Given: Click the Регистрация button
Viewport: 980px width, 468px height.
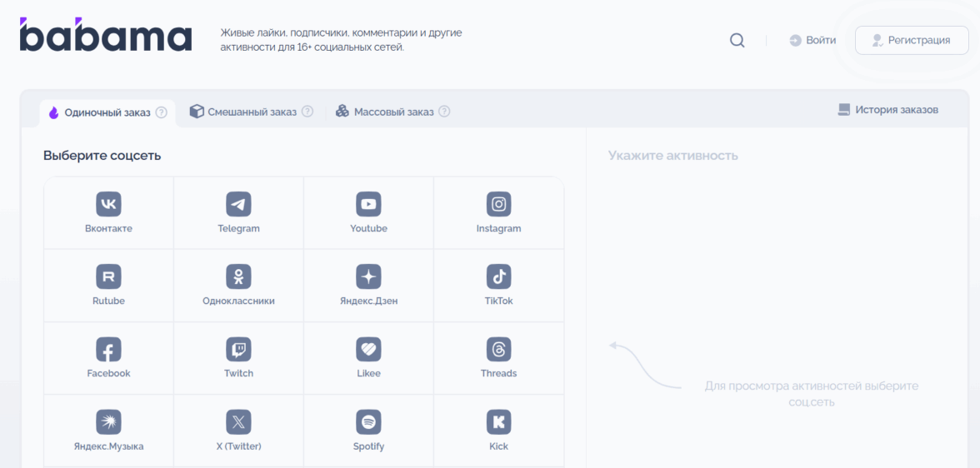Looking at the screenshot, I should (x=912, y=41).
